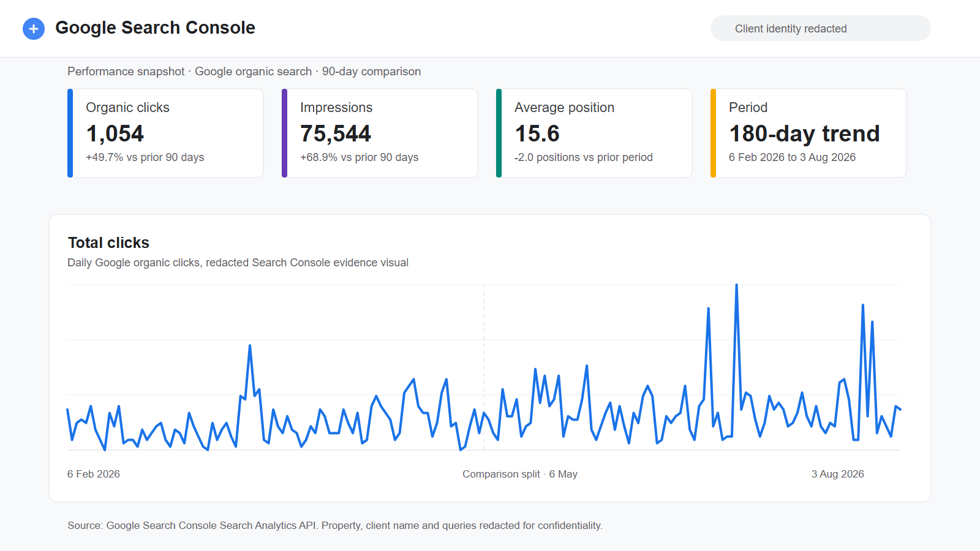980x551 pixels.
Task: Select the Impressions card label
Action: [336, 107]
